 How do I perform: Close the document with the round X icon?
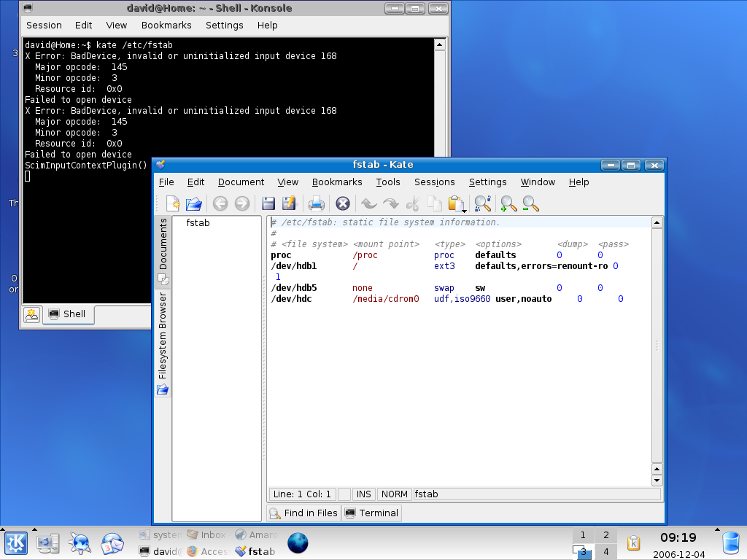coord(343,204)
